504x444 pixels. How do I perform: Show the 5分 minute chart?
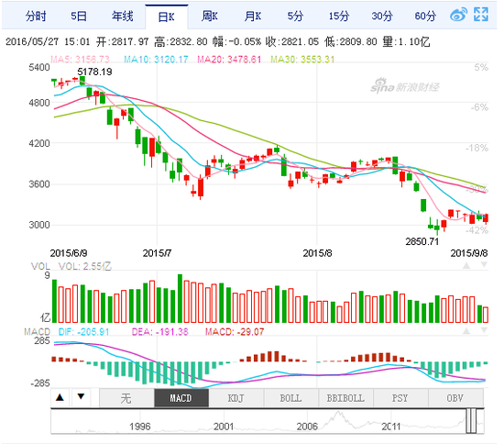tap(295, 16)
